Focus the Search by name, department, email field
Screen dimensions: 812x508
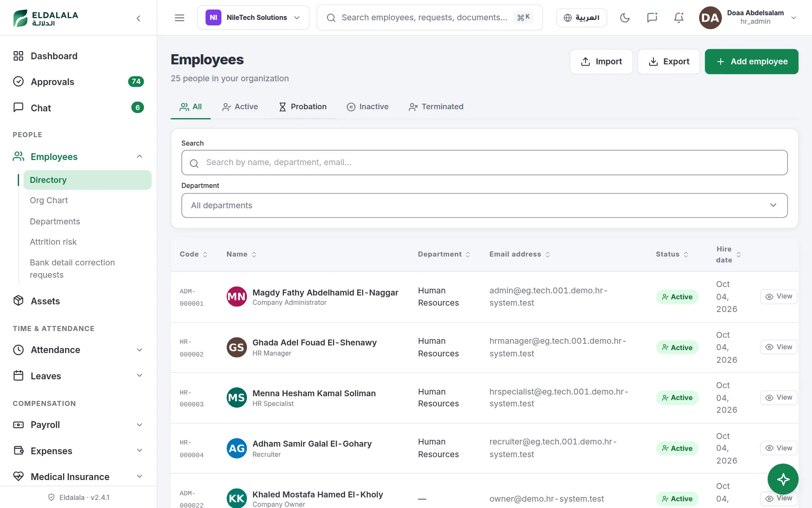click(x=484, y=163)
